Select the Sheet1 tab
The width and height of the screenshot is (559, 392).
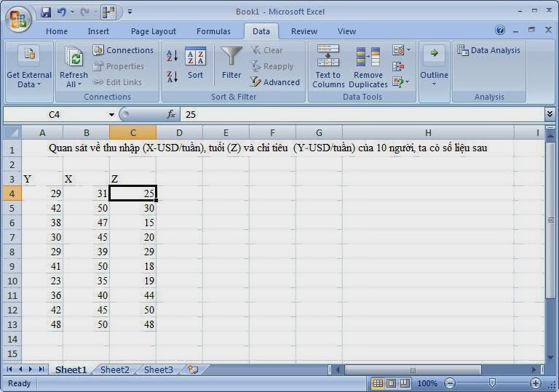coord(71,370)
